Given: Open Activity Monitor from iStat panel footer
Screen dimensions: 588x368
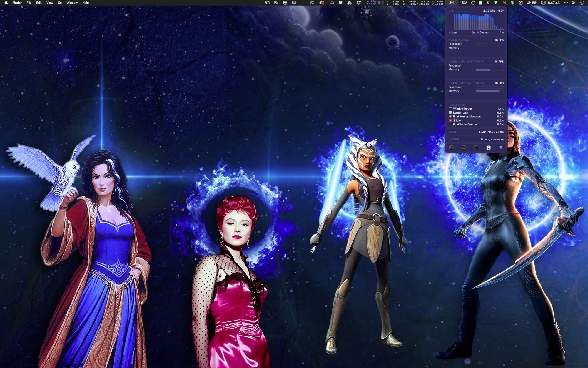Looking at the screenshot, I should 451,147.
